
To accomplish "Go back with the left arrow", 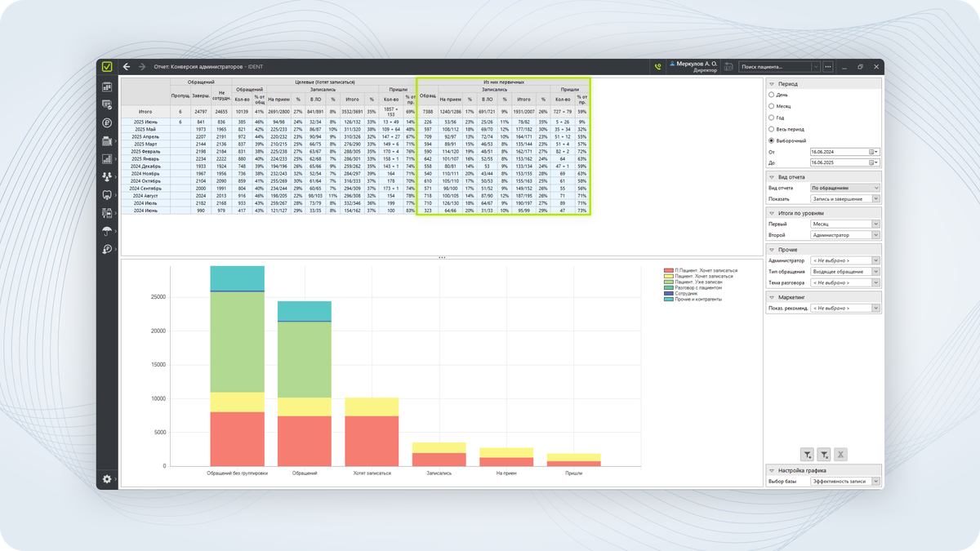I will 127,67.
